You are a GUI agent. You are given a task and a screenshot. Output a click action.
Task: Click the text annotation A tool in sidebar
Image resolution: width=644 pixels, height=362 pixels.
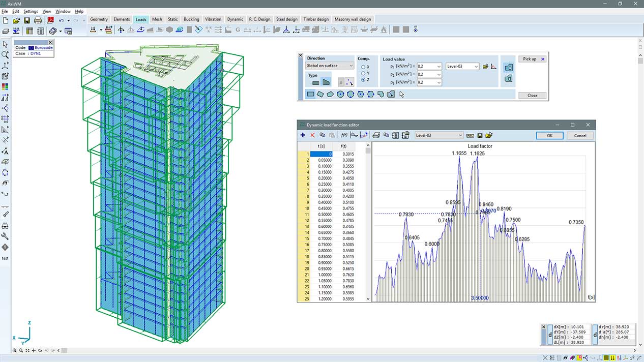click(5, 151)
